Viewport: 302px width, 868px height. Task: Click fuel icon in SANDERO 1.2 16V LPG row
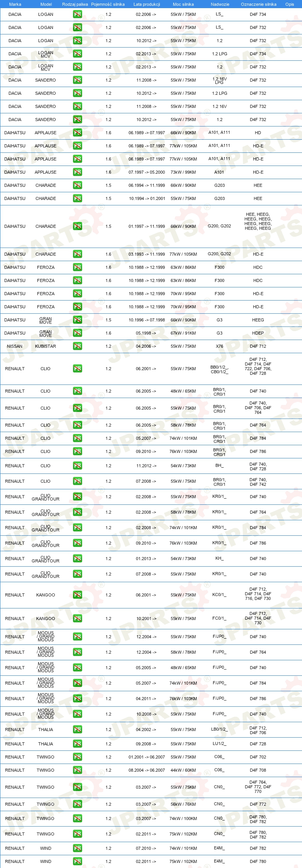77,80
